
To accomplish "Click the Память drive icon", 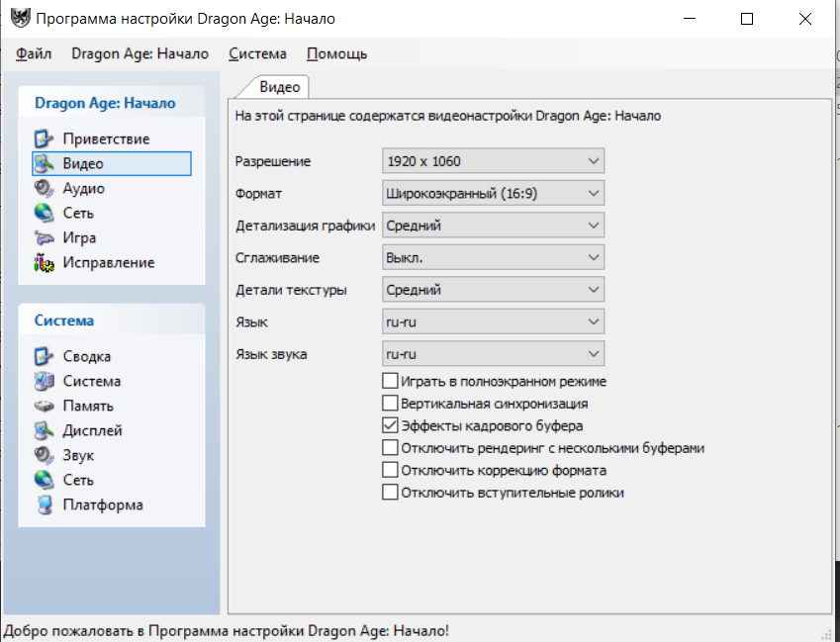I will click(44, 406).
